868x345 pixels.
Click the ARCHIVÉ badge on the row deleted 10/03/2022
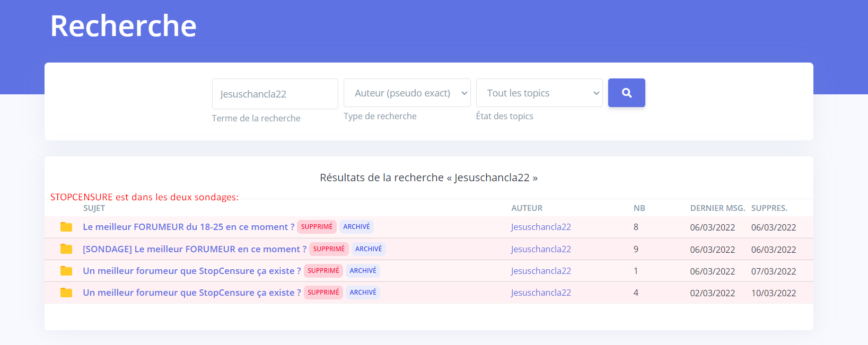tap(363, 293)
